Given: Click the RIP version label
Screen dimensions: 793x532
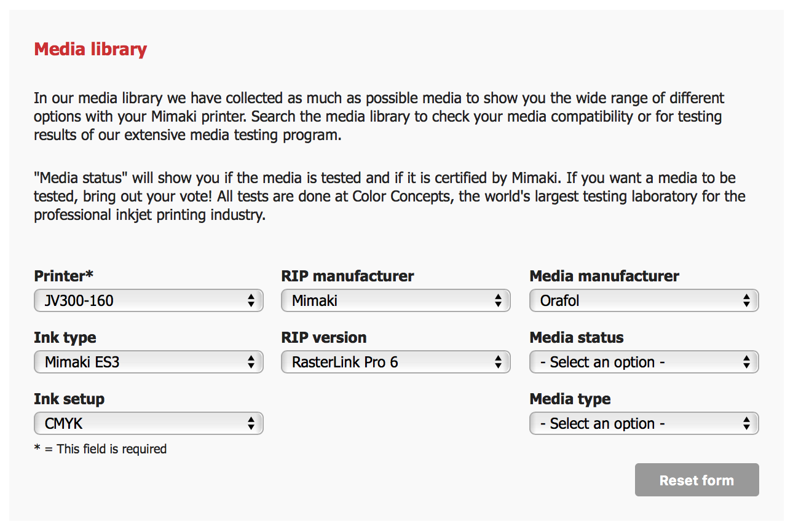Looking at the screenshot, I should coord(324,337).
